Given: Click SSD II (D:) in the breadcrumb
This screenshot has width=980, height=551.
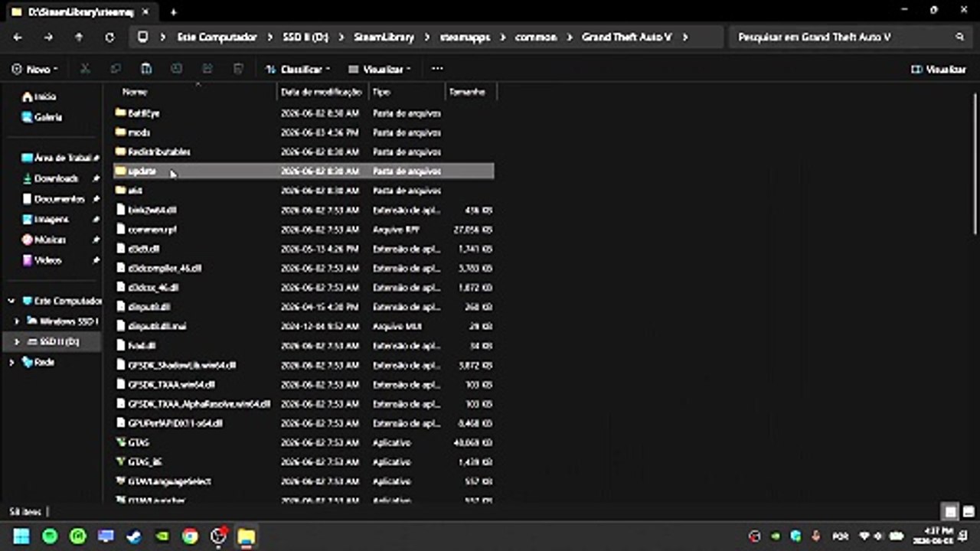Looking at the screenshot, I should click(x=305, y=37).
